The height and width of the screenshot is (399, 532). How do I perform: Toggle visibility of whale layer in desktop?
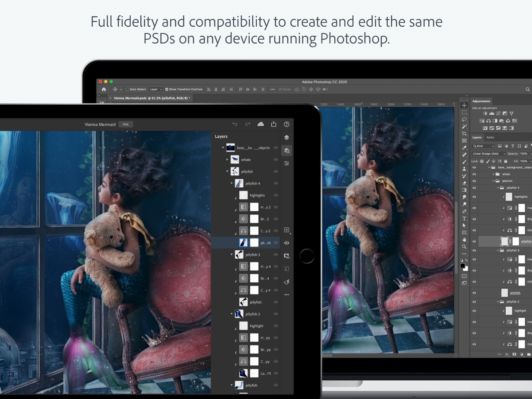[x=474, y=174]
